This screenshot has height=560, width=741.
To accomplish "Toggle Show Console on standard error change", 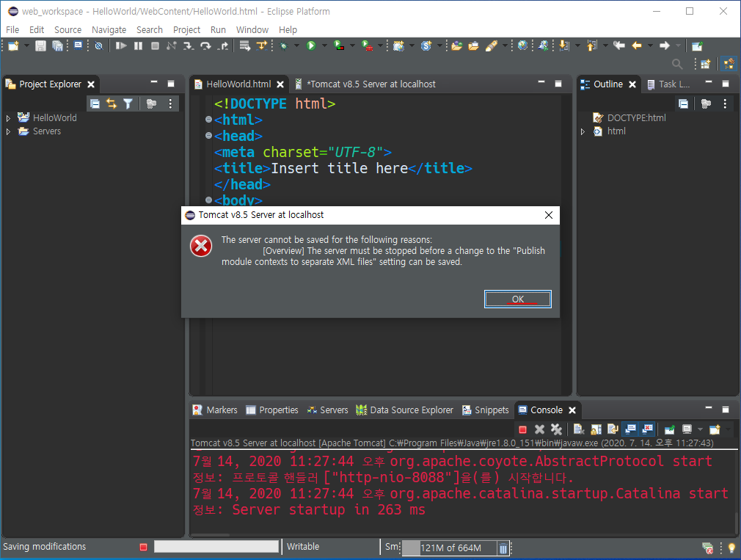I will (x=647, y=429).
